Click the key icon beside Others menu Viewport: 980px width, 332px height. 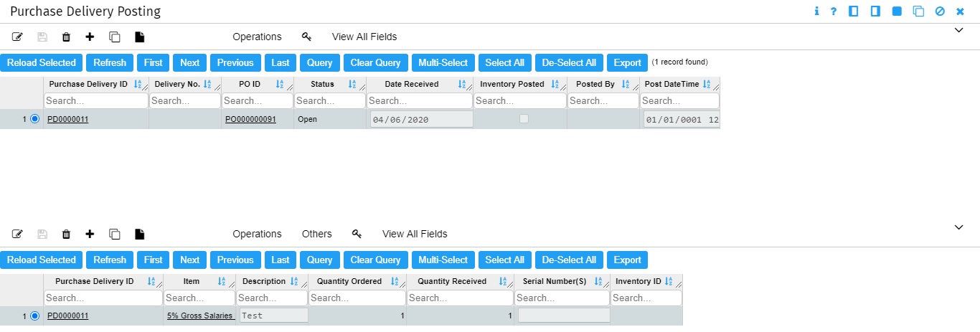(357, 234)
